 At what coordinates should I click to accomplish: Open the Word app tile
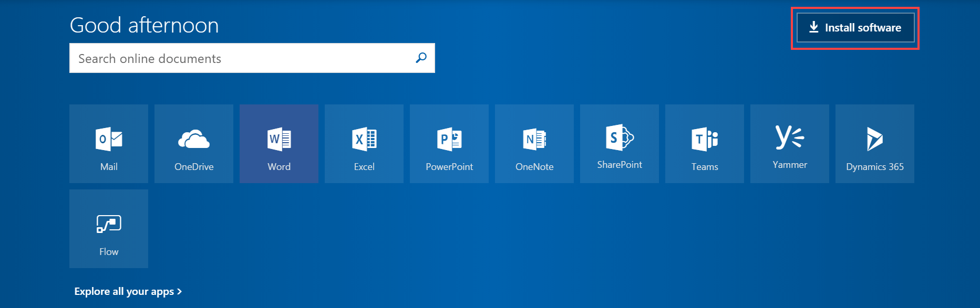pyautogui.click(x=279, y=144)
